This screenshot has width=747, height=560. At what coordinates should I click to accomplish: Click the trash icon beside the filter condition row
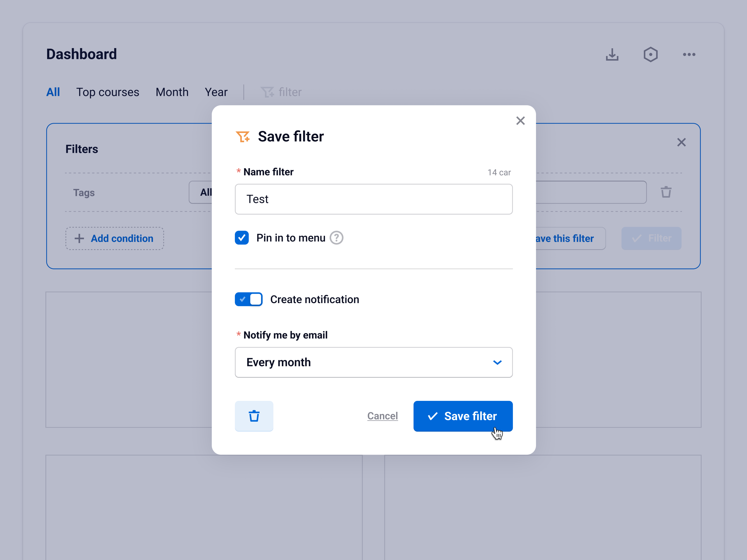tap(666, 192)
